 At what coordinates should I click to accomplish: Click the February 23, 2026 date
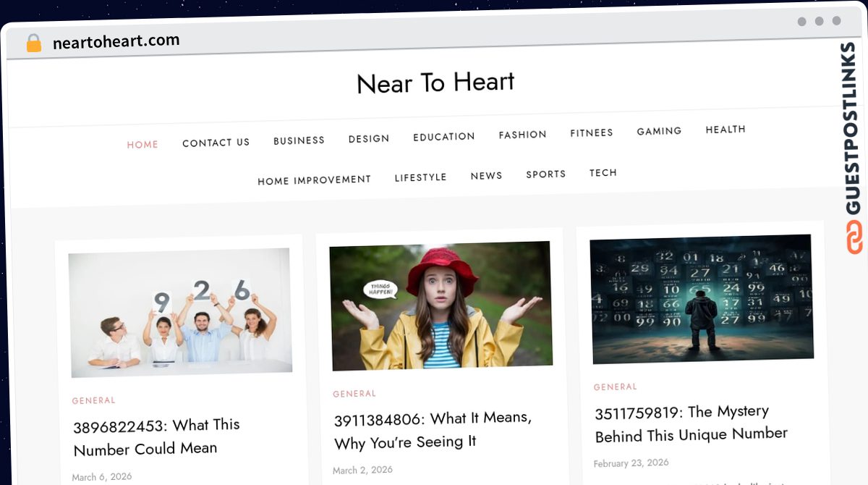point(631,463)
